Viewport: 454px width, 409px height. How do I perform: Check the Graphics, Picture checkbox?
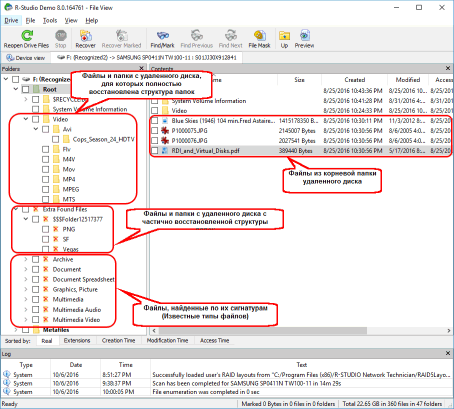36,289
